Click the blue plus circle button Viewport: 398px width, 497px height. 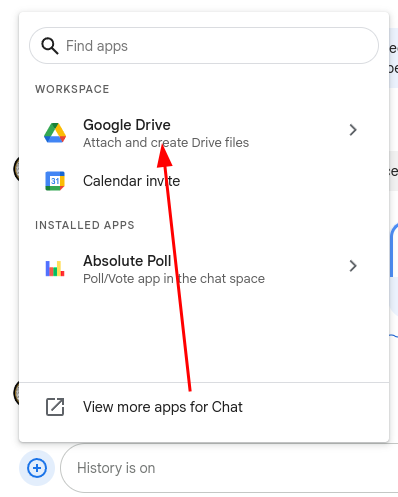tap(37, 468)
